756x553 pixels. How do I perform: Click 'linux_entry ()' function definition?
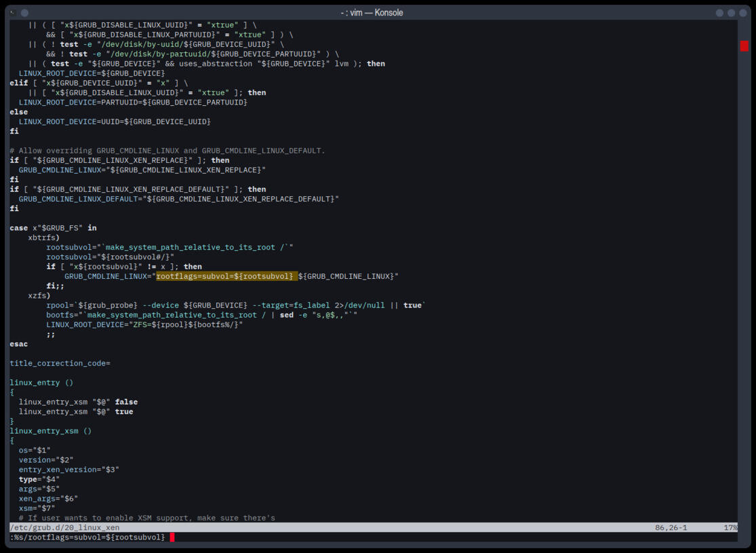pyautogui.click(x=41, y=383)
